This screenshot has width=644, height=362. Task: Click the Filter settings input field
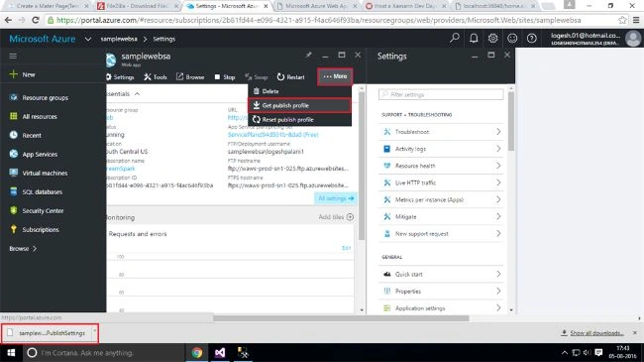point(441,94)
